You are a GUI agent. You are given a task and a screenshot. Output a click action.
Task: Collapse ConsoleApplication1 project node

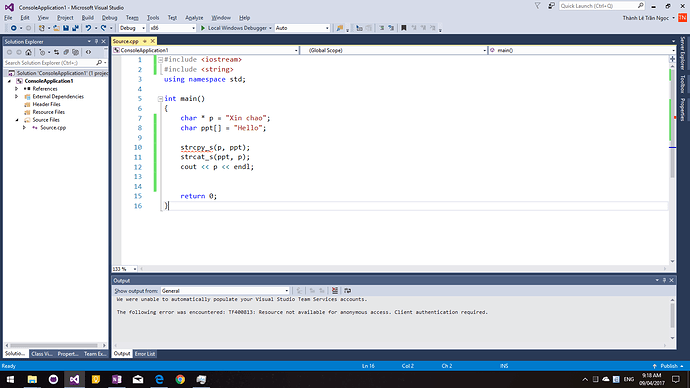coord(9,81)
